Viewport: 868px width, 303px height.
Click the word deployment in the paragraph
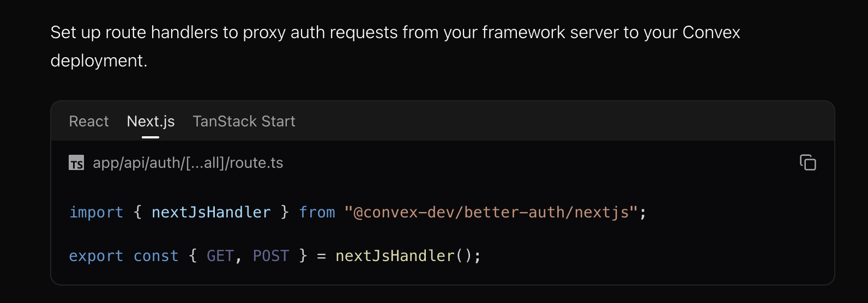(98, 60)
